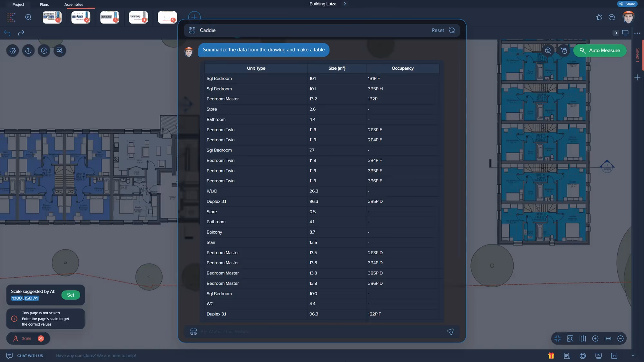Screen dimensions: 644x362
Task: Click the gift icon in status bar
Action: [551, 356]
